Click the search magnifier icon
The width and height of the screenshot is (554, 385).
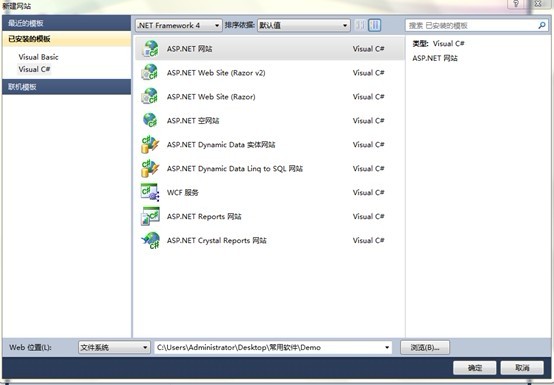pos(542,25)
